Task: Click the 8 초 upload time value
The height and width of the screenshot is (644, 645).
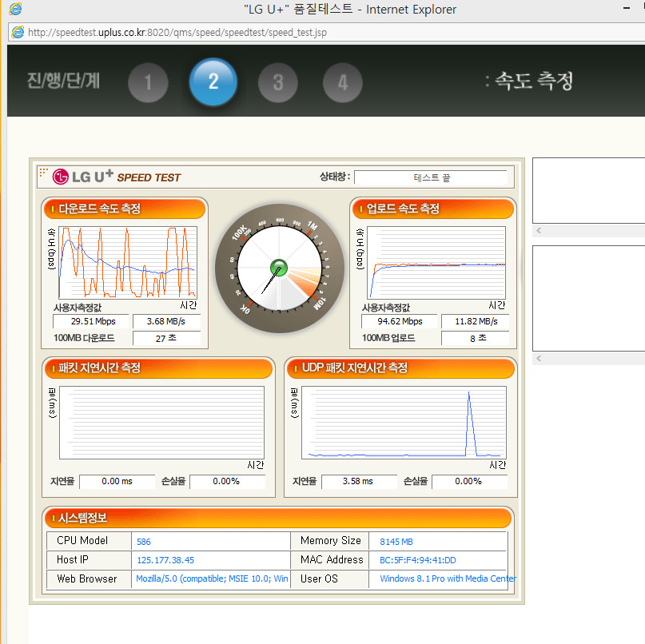Action: 475,338
